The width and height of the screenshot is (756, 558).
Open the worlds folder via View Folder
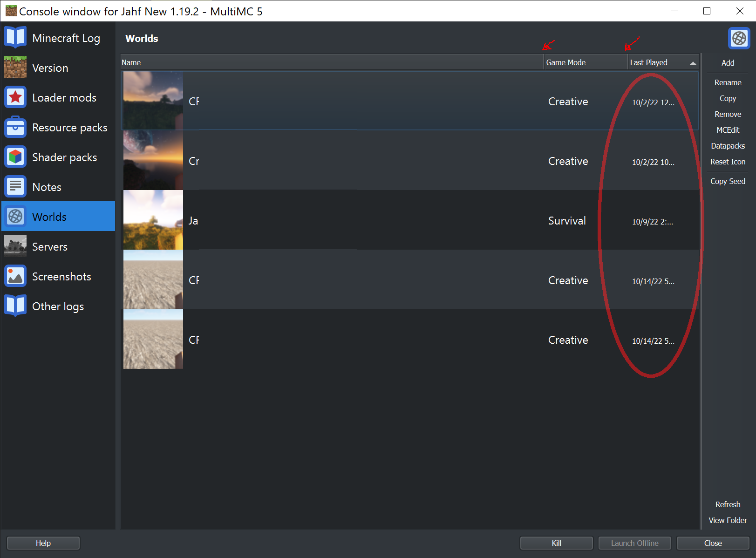click(727, 520)
